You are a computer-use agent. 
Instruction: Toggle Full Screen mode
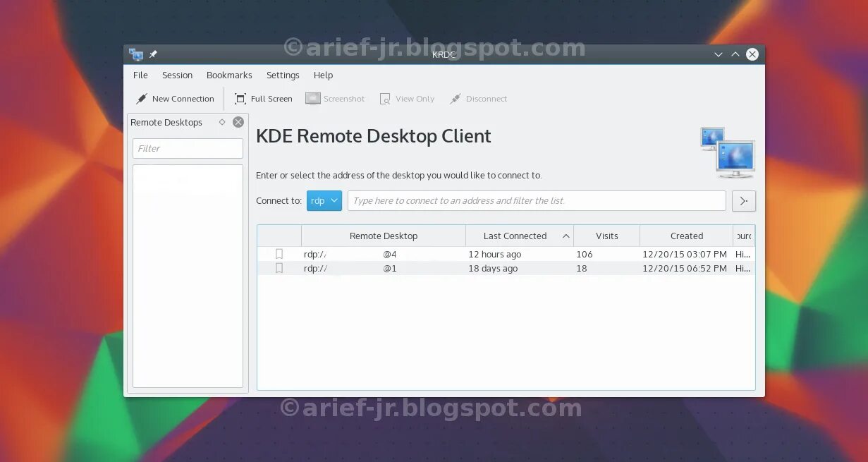264,99
